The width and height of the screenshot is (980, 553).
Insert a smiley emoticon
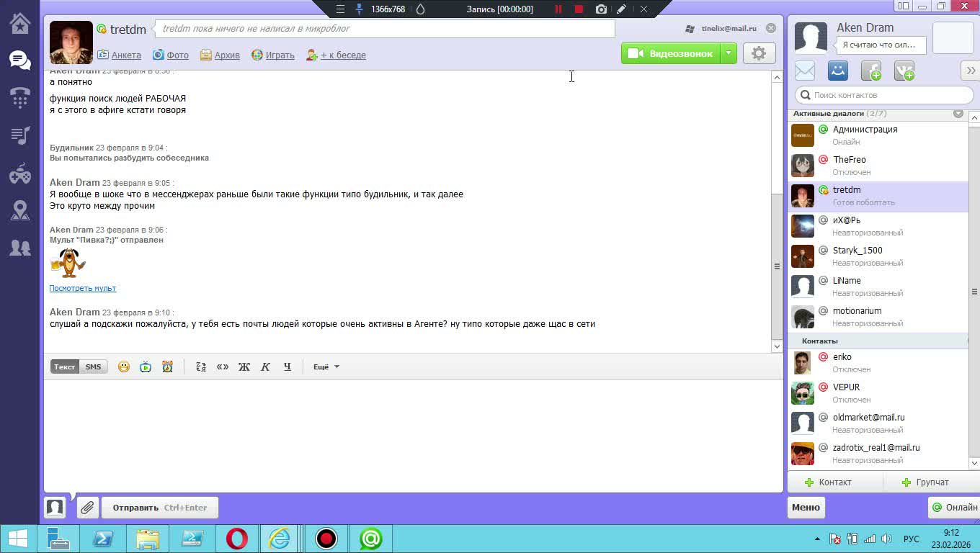pyautogui.click(x=124, y=367)
